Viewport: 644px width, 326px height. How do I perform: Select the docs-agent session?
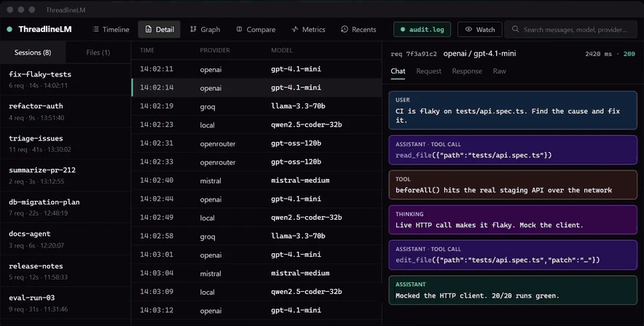66,239
